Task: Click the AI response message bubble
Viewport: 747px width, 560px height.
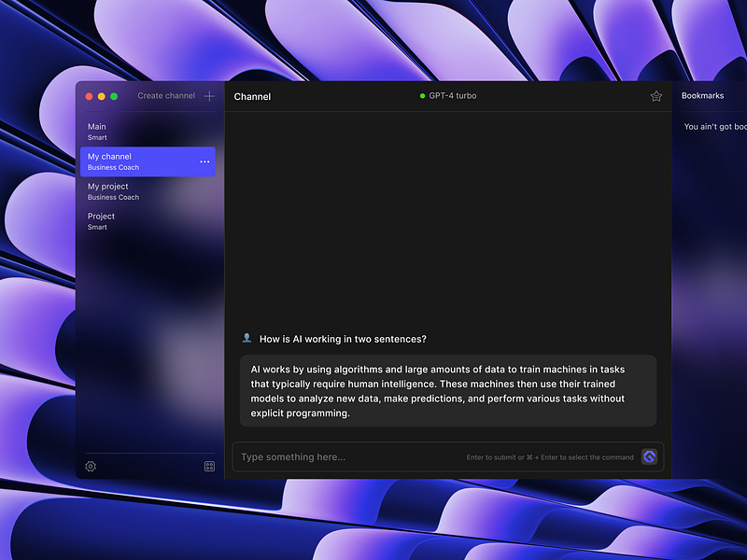Action: pyautogui.click(x=448, y=391)
